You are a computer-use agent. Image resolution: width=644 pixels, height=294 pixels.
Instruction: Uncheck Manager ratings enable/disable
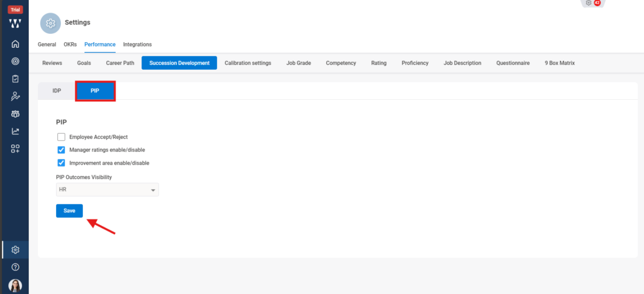(61, 150)
